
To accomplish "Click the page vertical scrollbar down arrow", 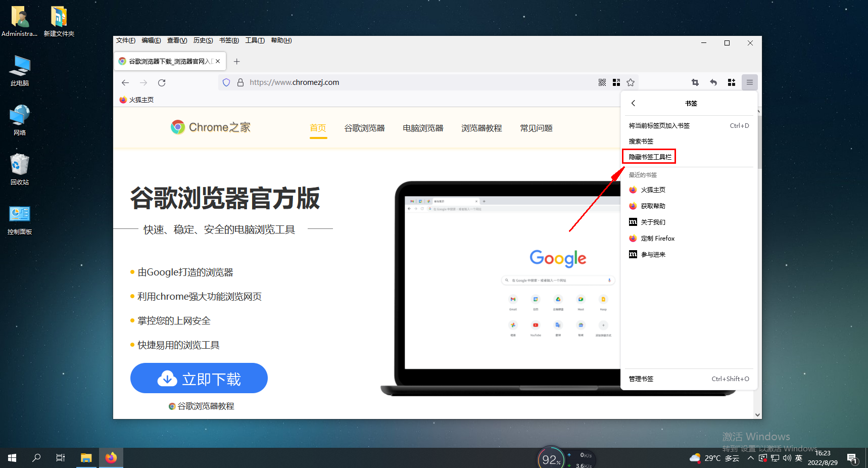I will [x=757, y=415].
